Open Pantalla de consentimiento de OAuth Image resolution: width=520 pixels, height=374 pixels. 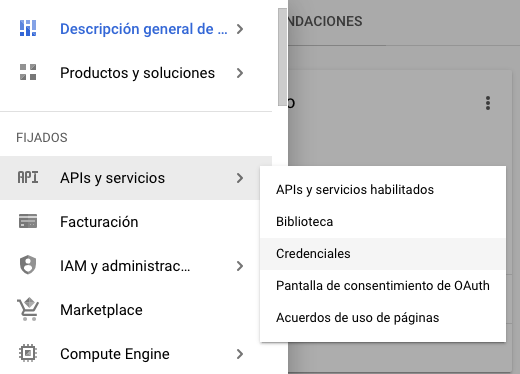(383, 286)
